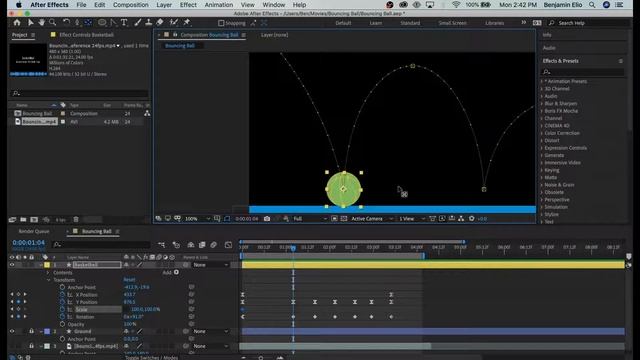Select the Zoom magnifier tool

pyautogui.click(x=53, y=23)
